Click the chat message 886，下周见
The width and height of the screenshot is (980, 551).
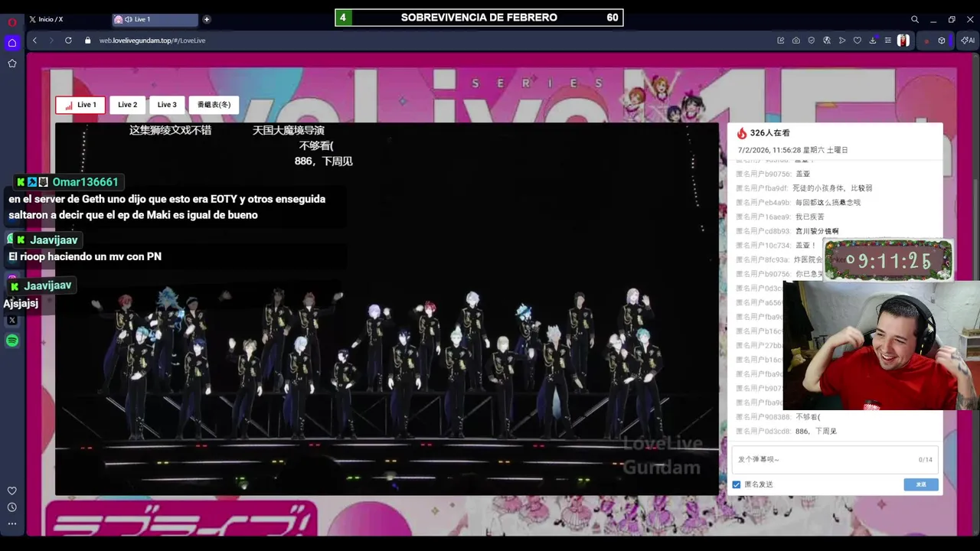tap(816, 432)
